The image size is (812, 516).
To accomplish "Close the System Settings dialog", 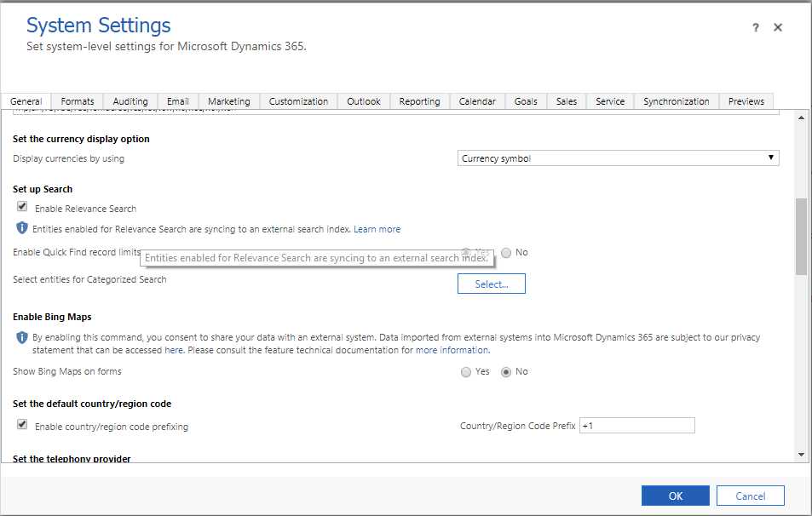I will coord(778,27).
